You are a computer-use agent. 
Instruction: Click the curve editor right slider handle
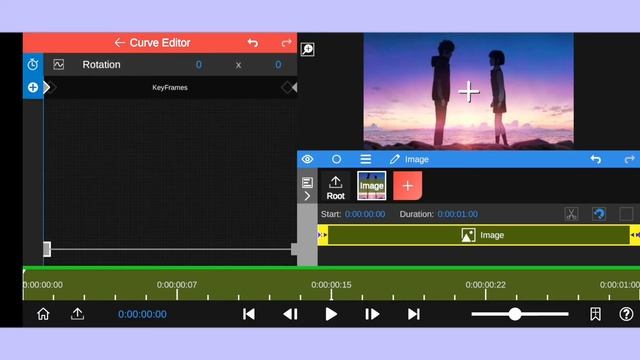click(x=294, y=249)
